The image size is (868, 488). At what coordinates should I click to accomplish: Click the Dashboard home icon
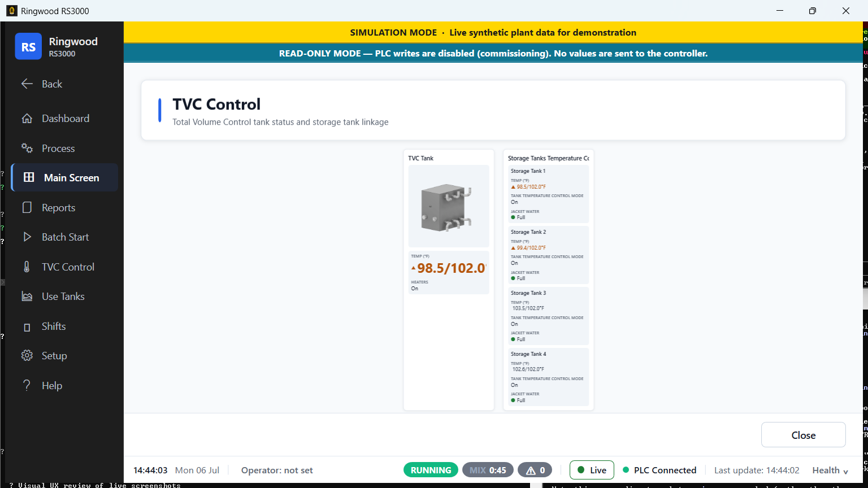coord(27,119)
